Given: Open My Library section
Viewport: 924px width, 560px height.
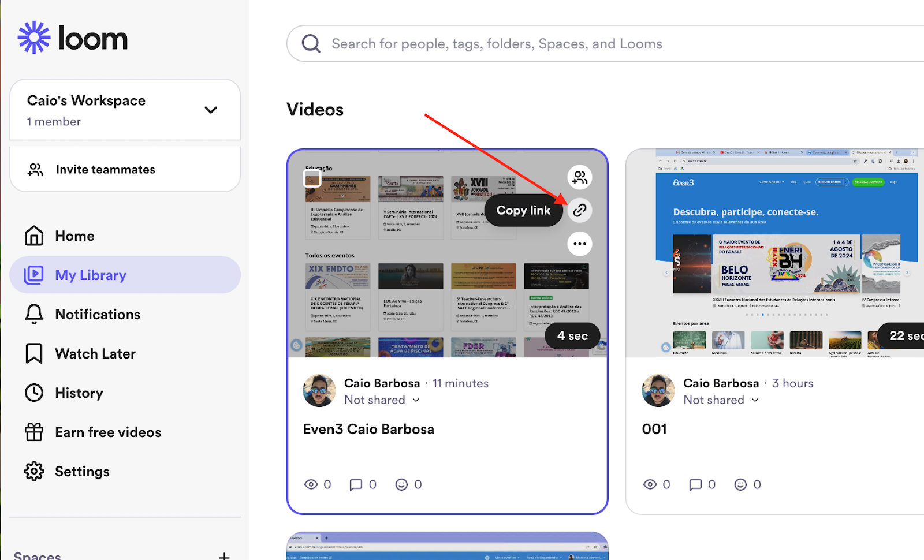Looking at the screenshot, I should [125, 275].
